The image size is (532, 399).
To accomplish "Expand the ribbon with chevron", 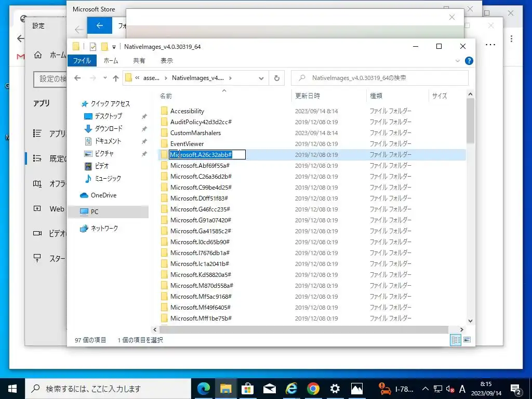I will [457, 61].
